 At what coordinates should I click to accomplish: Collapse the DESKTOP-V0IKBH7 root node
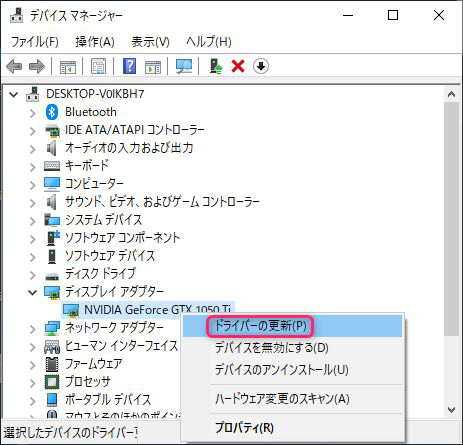(14, 95)
